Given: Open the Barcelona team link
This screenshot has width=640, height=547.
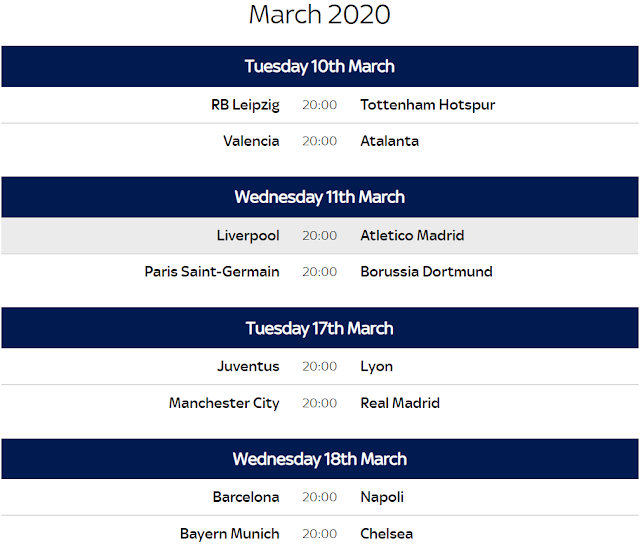Looking at the screenshot, I should click(x=246, y=497).
